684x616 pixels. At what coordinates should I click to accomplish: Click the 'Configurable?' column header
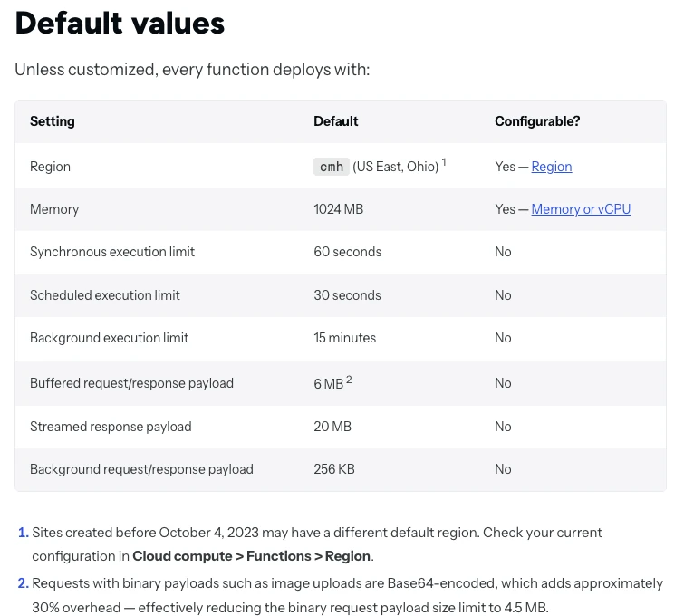coord(537,121)
